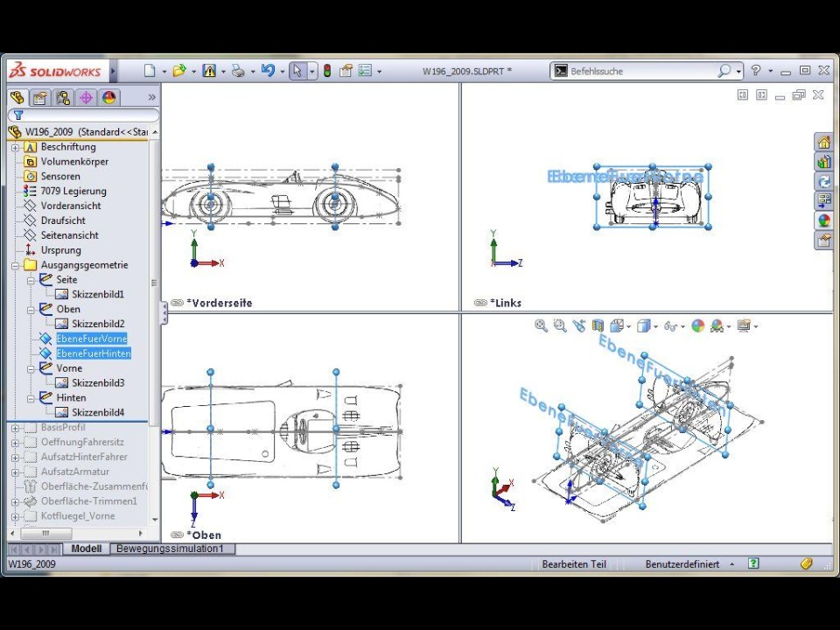Click the tag icon in status bar
This screenshot has height=630, width=840.
click(x=807, y=563)
